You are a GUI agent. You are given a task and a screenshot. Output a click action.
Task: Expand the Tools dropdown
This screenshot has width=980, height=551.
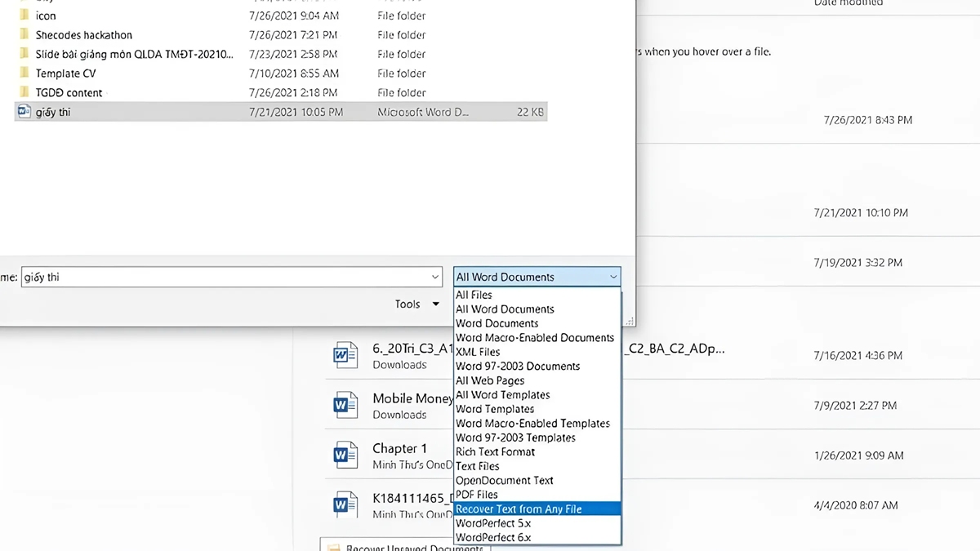(x=416, y=303)
